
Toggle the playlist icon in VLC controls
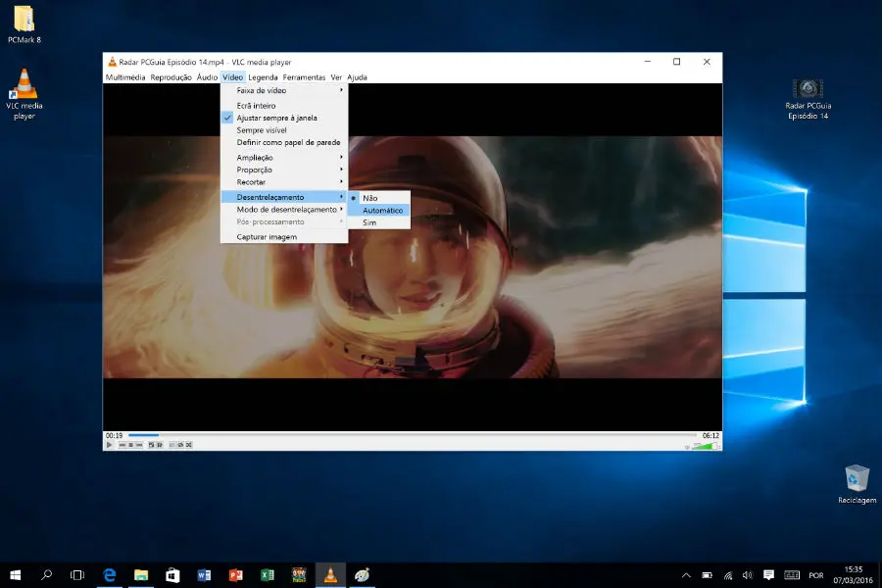click(172, 445)
